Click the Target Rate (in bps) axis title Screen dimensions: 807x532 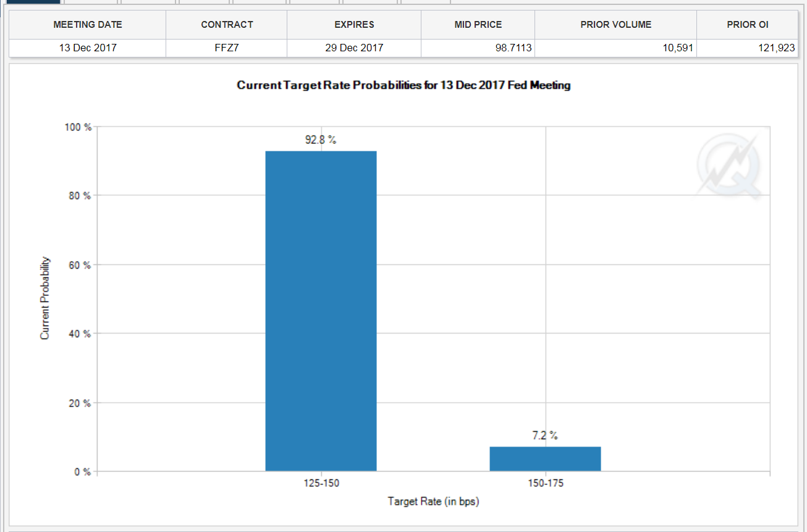[x=433, y=502]
